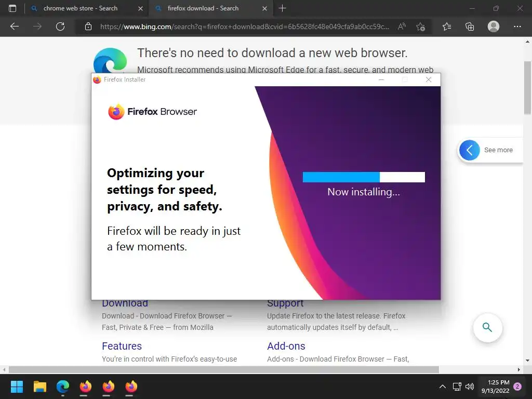Screen dimensions: 532x399
Task: Open the Support link
Action: [285, 303]
